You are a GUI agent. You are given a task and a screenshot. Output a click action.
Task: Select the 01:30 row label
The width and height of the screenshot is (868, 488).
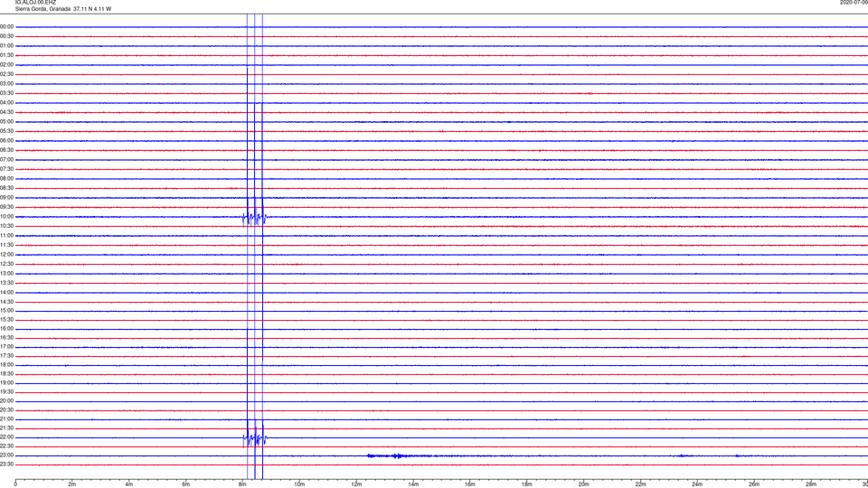6,55
